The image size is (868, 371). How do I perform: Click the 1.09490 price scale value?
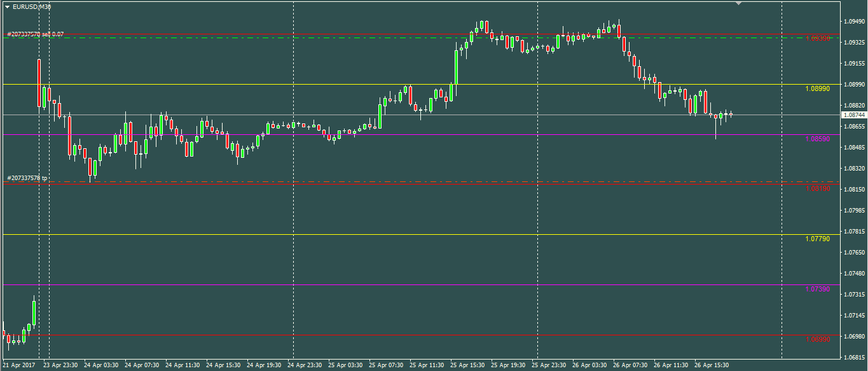pos(854,22)
